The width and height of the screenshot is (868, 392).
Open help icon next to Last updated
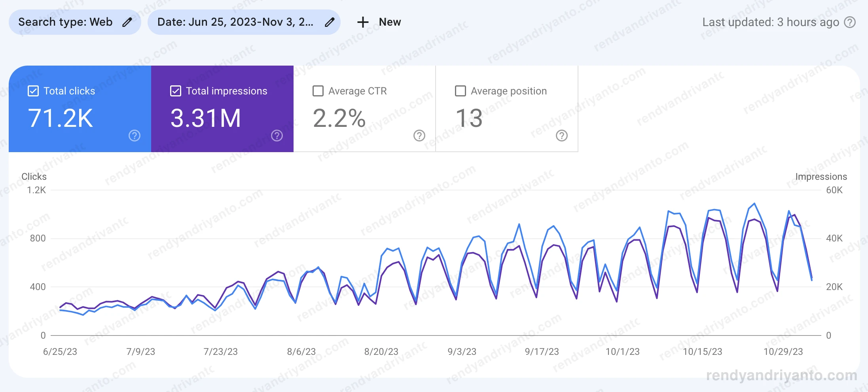[x=850, y=22]
